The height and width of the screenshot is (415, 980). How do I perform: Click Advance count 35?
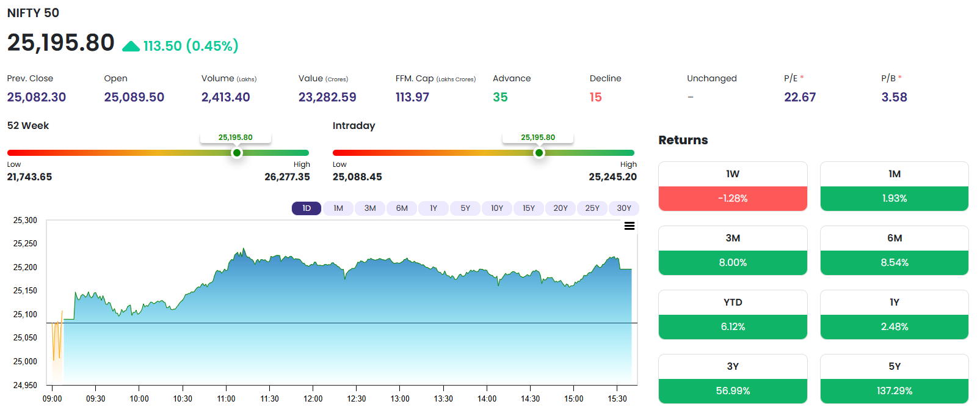[x=500, y=97]
